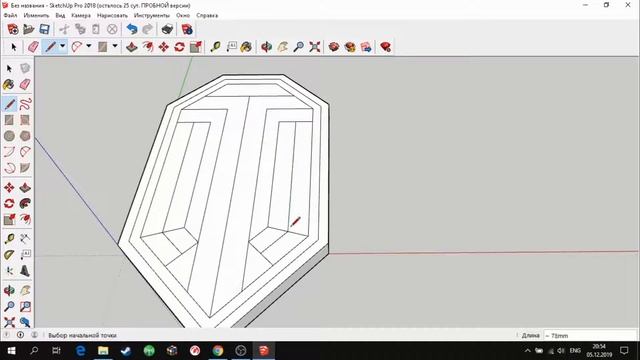The width and height of the screenshot is (640, 360).
Task: Expand the Shape tool dropdown arrow
Action: click(115, 46)
